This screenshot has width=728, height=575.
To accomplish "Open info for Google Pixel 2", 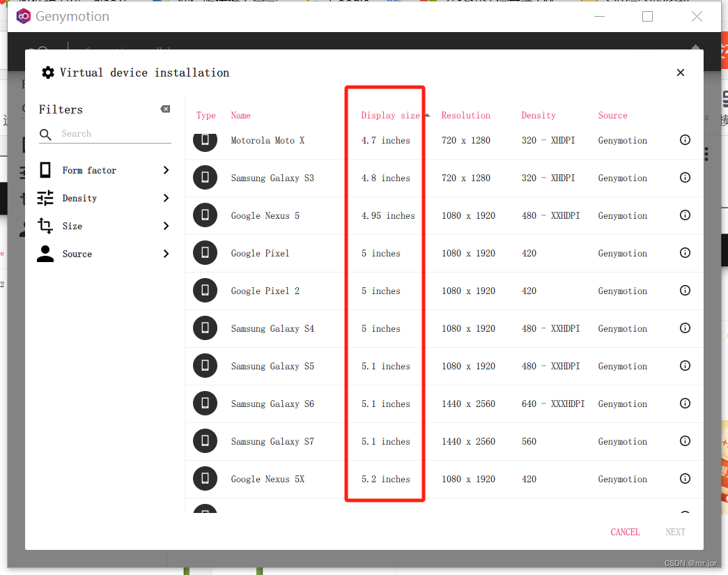I will point(685,290).
